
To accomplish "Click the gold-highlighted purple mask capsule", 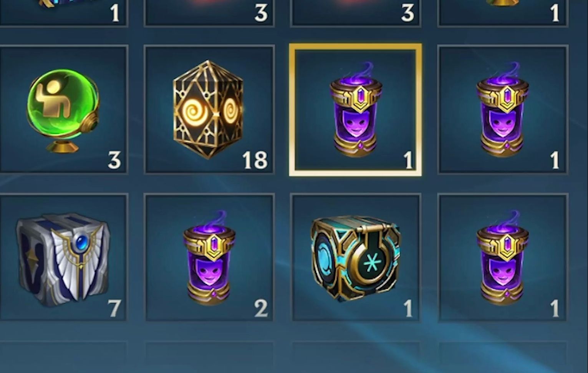I will pos(355,110).
